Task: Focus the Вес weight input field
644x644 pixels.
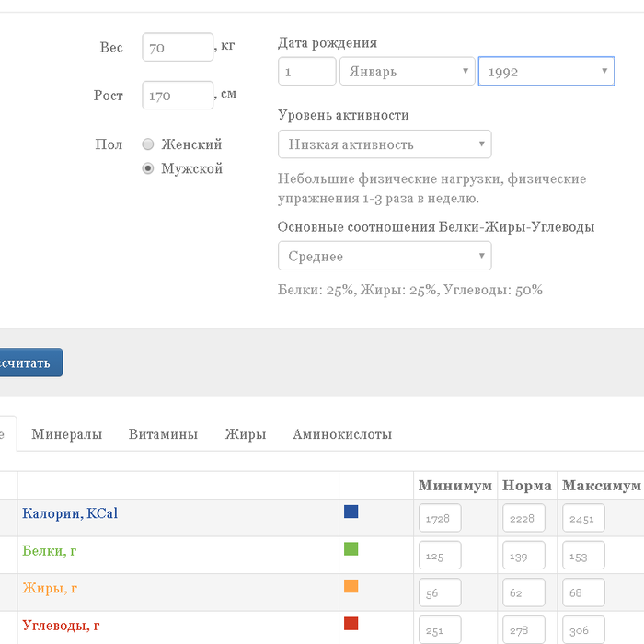Action: tap(178, 47)
